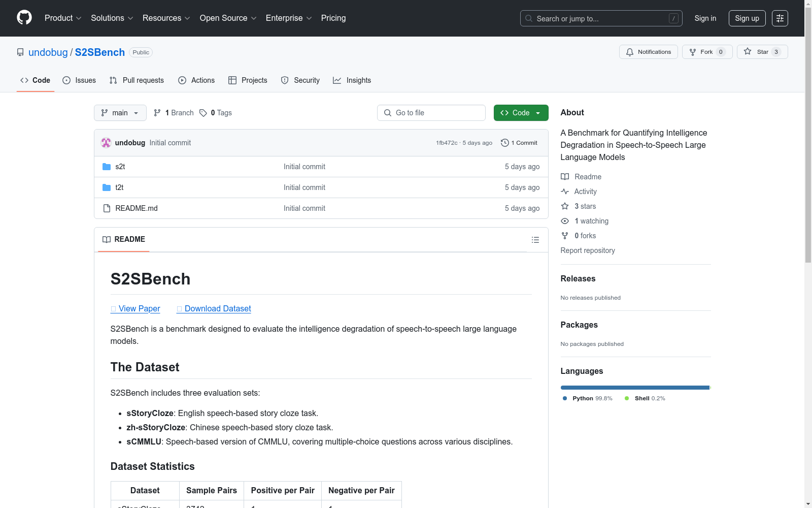The image size is (812, 508).
Task: Open the S2SBench repository link
Action: coord(100,52)
